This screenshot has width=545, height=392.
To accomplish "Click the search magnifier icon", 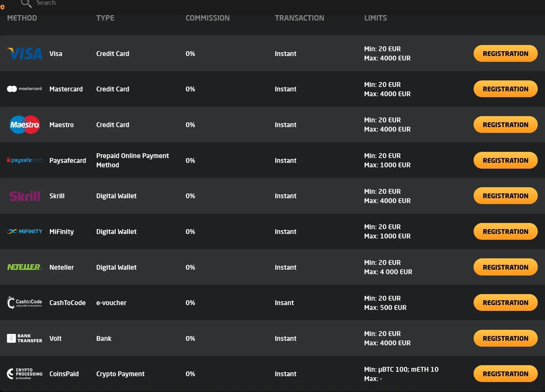I will tap(26, 3).
